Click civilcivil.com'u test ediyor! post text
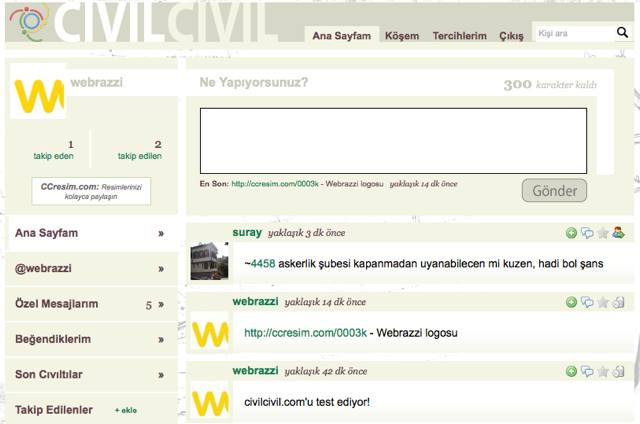Screen dimensions: 640x424 tap(307, 402)
